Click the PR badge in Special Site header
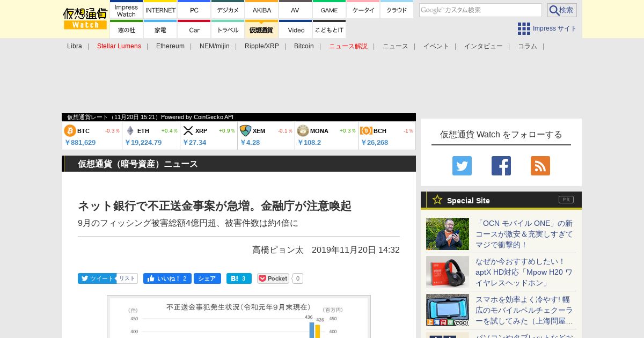The image size is (644, 338). click(x=566, y=200)
